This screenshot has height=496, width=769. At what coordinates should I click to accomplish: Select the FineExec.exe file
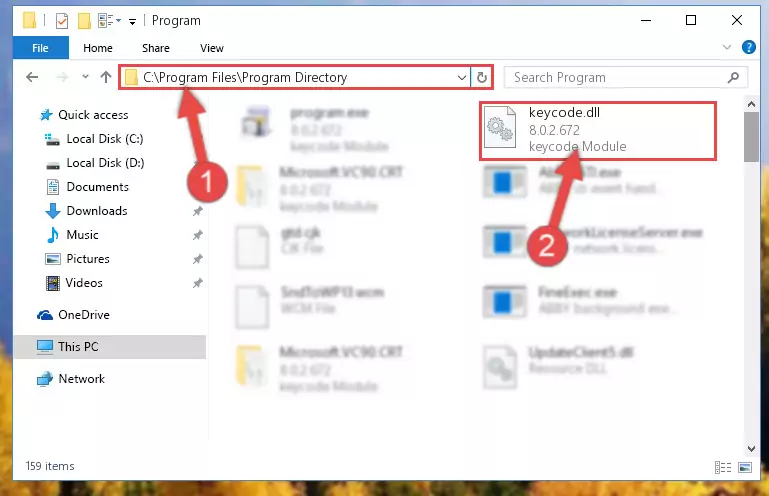(579, 300)
